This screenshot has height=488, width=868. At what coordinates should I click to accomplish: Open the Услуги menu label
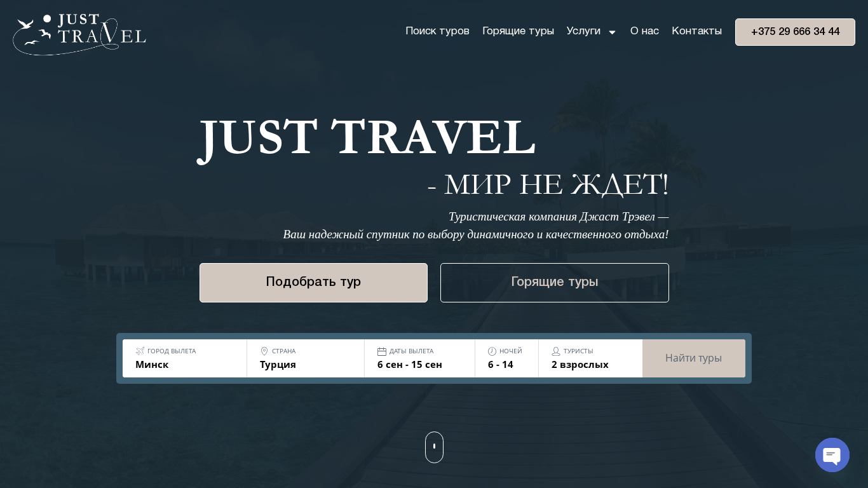click(583, 31)
